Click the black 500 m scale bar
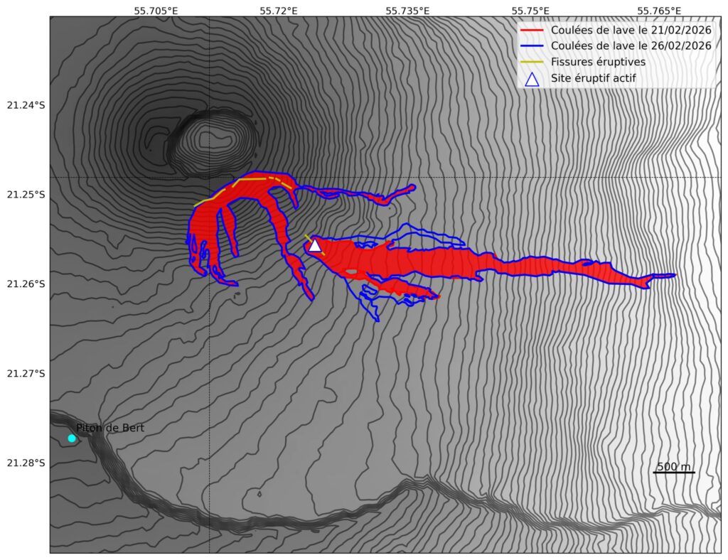 click(x=673, y=473)
